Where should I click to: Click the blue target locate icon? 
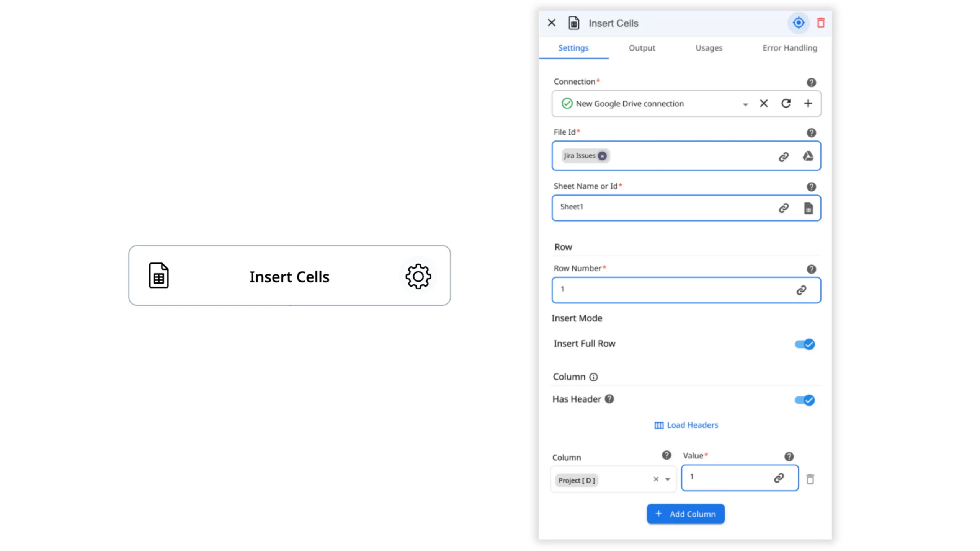tap(798, 23)
